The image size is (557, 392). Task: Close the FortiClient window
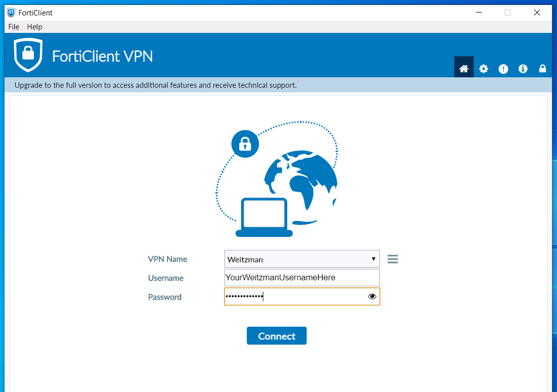point(537,12)
